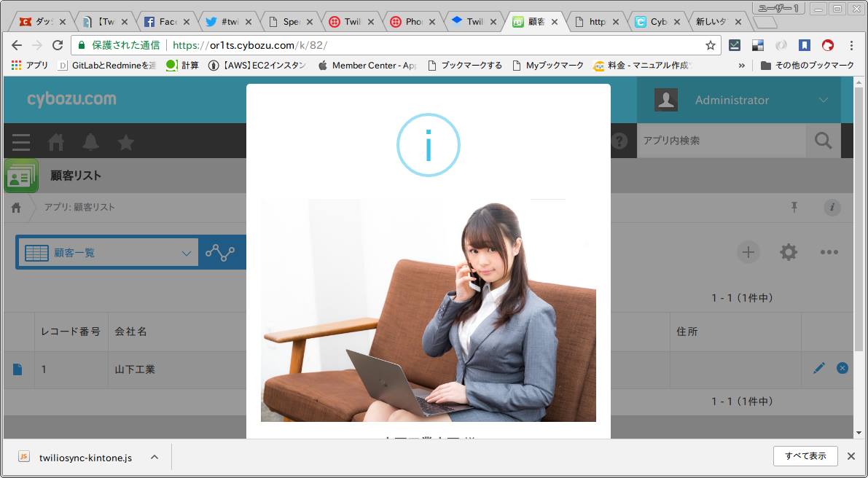Open app settings gear icon
The height and width of the screenshot is (478, 868).
point(789,252)
